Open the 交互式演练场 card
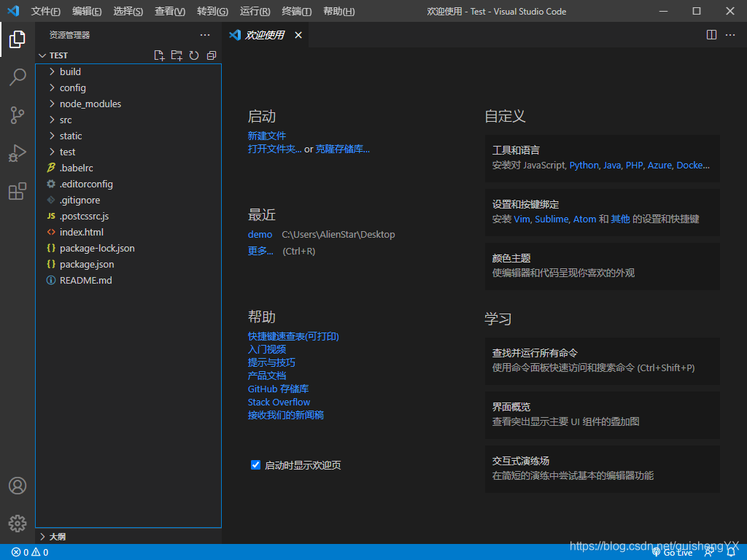This screenshot has width=747, height=560. (x=602, y=469)
